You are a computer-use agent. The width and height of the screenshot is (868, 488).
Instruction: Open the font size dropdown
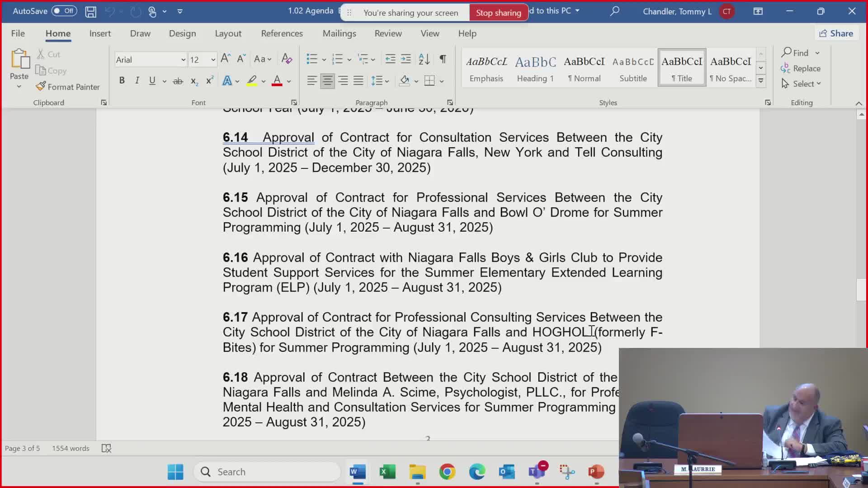coord(213,60)
